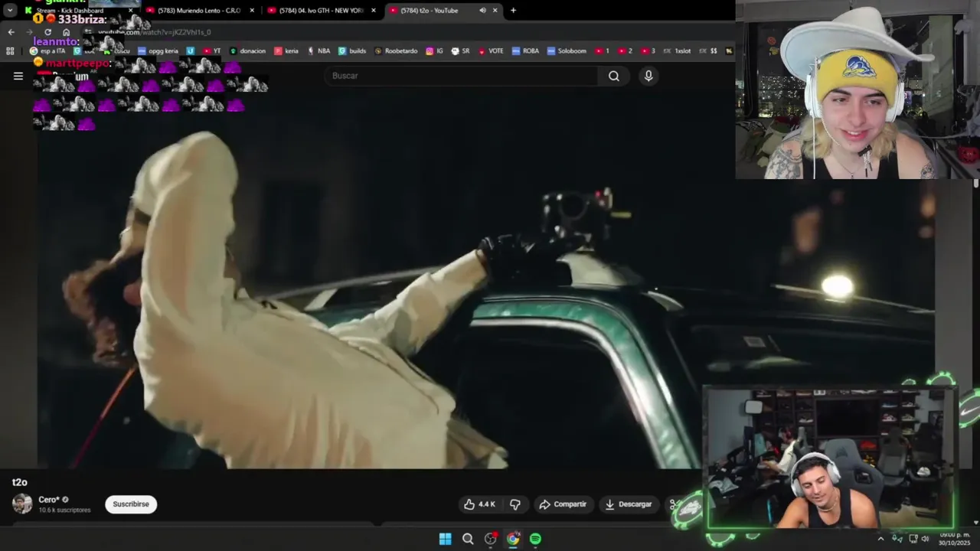Open the taskbar app with red badge
Screen dimensions: 980x551
tap(491, 539)
